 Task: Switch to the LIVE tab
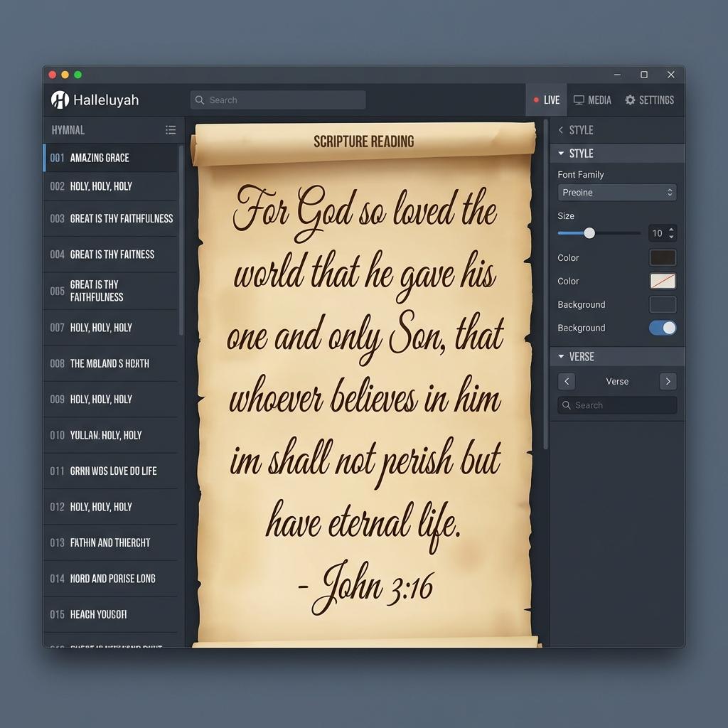(x=547, y=100)
